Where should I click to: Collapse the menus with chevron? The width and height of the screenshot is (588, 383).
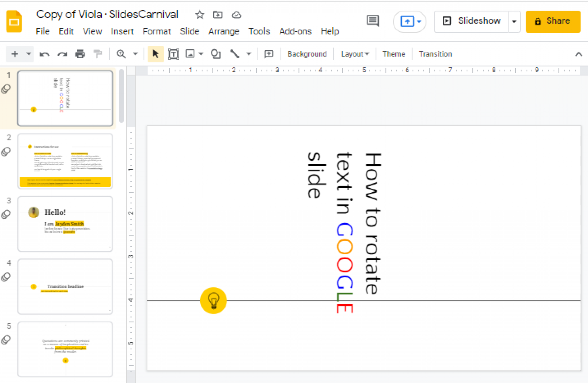coord(579,54)
